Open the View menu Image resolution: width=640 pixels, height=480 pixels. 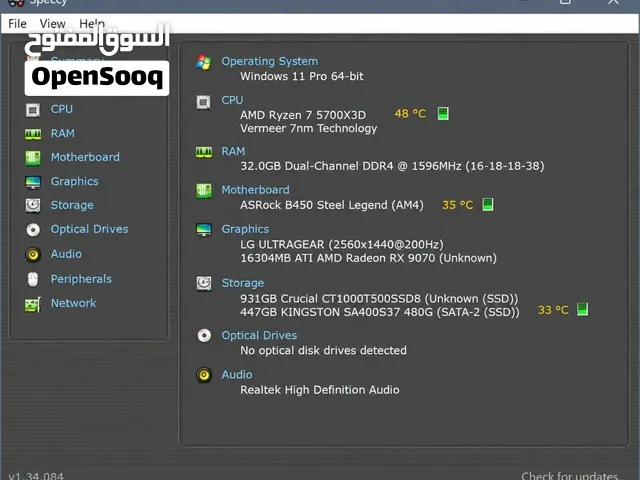coord(53,24)
